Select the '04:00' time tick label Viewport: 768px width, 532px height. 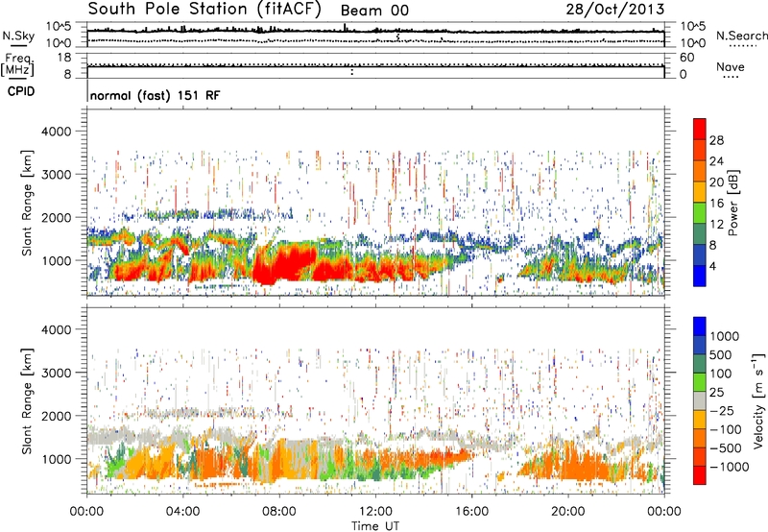coord(182,512)
